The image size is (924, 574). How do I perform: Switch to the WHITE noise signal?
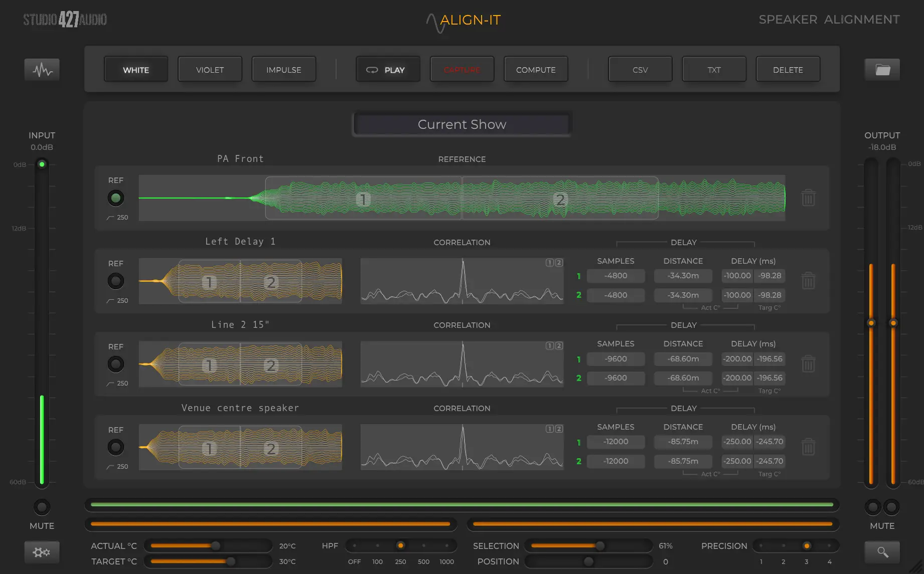[135, 69]
